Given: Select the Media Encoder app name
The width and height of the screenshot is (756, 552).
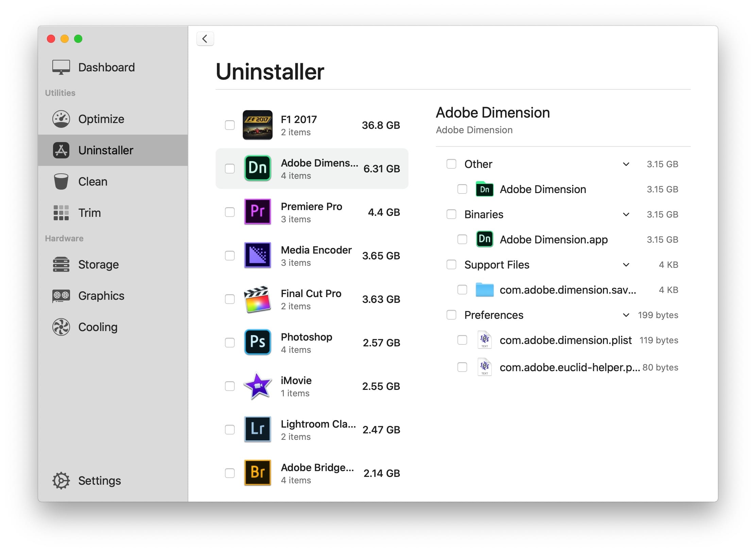Looking at the screenshot, I should pyautogui.click(x=316, y=250).
